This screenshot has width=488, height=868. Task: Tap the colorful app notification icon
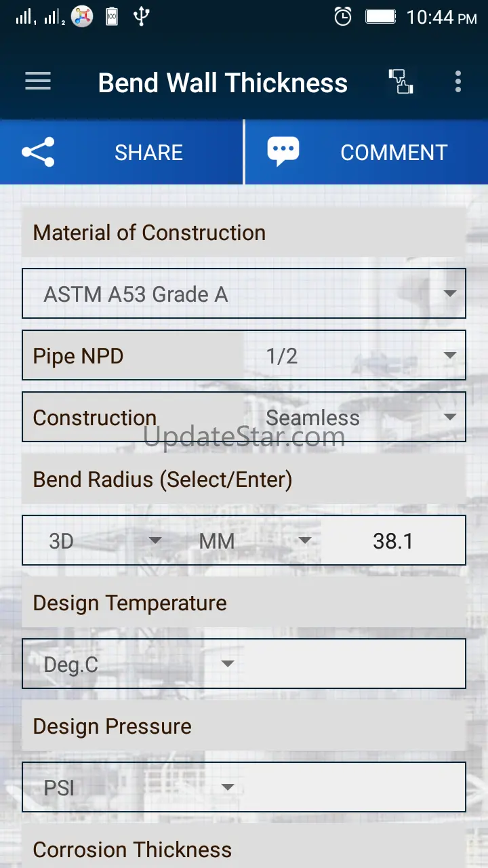coord(82,17)
